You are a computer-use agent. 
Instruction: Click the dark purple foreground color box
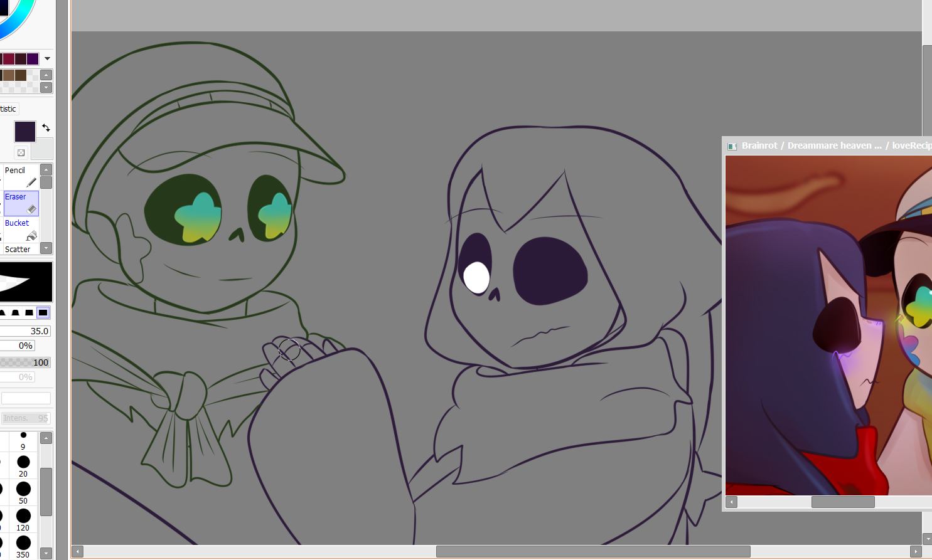click(25, 132)
